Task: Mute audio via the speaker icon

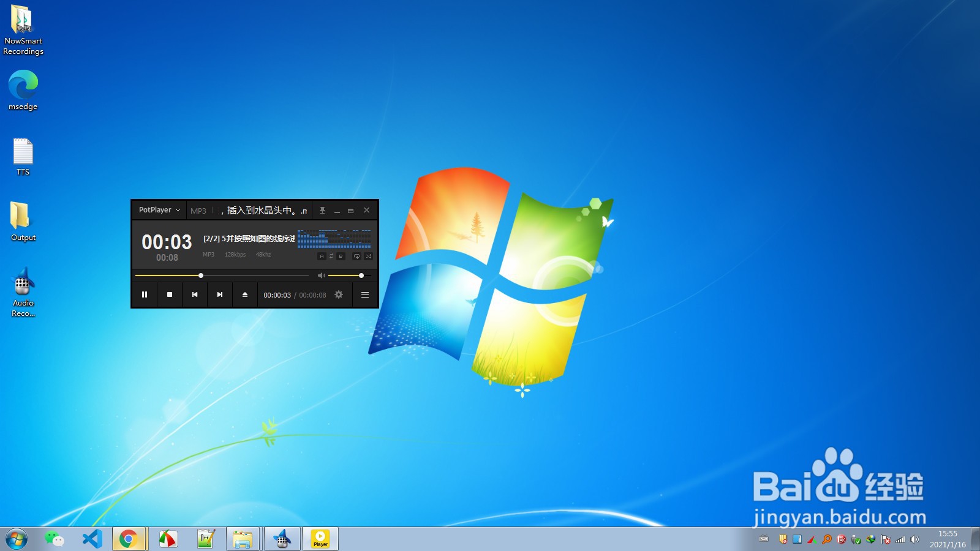Action: 321,275
